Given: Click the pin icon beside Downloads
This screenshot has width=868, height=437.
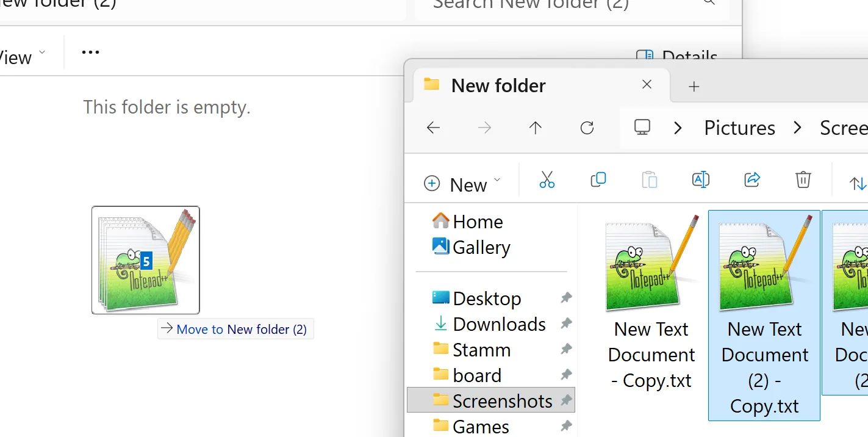Looking at the screenshot, I should click(x=566, y=323).
